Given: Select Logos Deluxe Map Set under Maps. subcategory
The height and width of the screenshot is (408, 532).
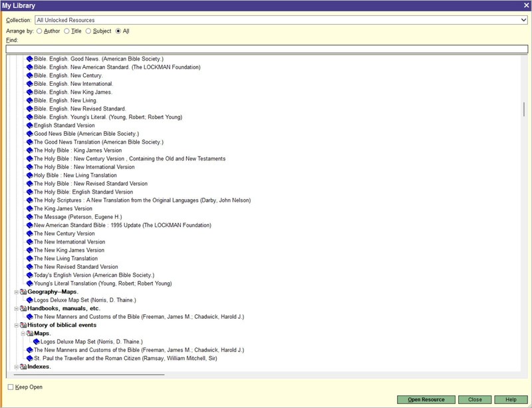Looking at the screenshot, I should (92, 341).
